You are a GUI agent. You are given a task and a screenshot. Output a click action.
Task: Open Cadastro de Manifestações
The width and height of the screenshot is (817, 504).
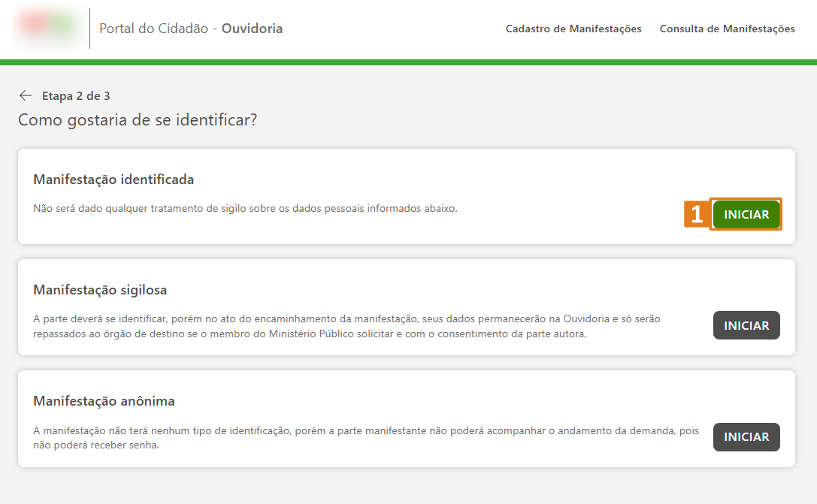[573, 29]
